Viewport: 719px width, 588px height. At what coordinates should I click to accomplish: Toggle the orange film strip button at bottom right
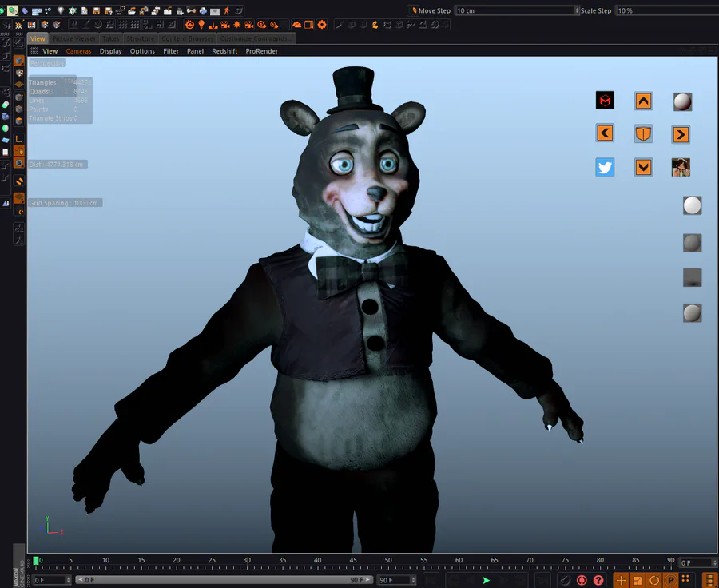709,580
